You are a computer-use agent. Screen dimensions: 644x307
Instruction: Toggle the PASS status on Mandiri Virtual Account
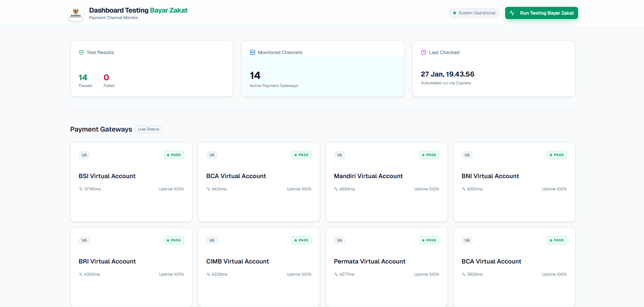coord(429,155)
